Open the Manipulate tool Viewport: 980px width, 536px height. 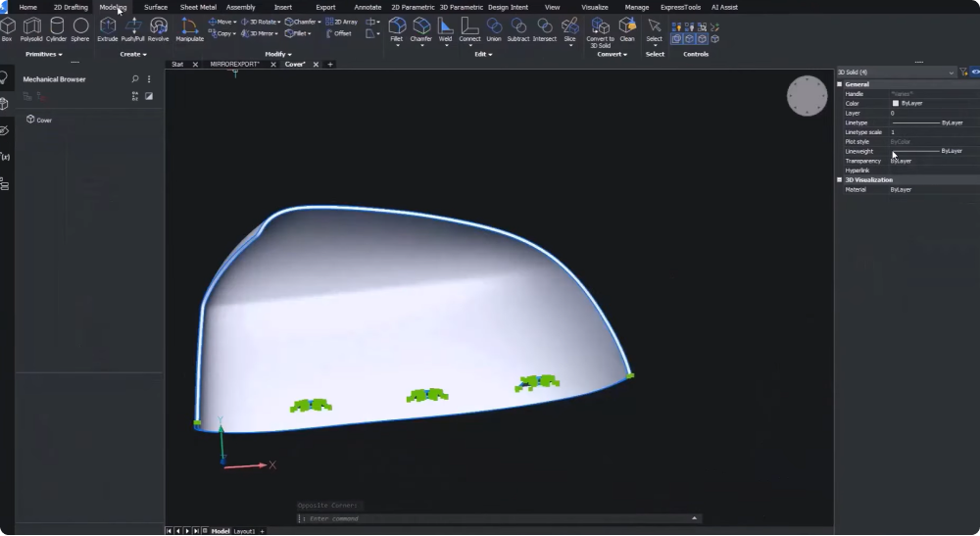189,29
